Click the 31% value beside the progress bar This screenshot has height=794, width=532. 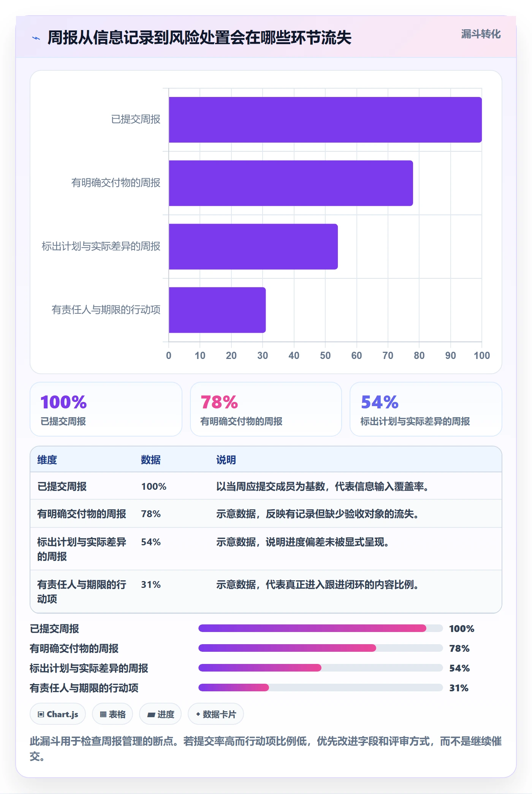pyautogui.click(x=459, y=688)
